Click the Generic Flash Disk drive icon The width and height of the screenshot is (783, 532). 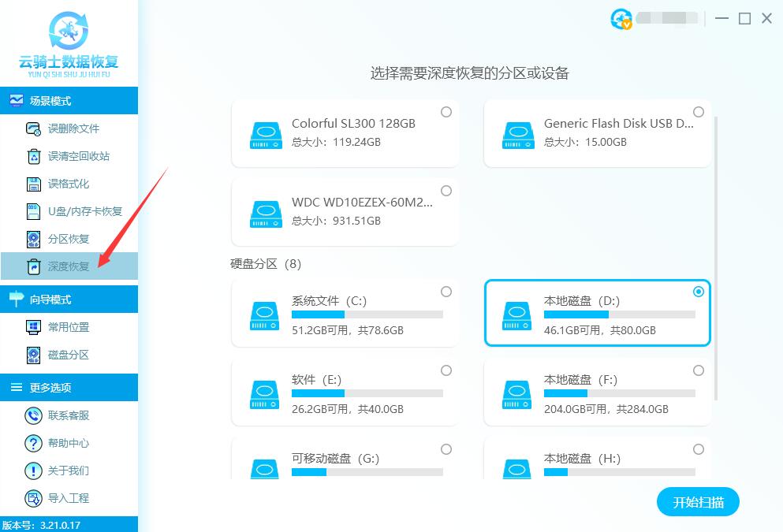pos(518,136)
